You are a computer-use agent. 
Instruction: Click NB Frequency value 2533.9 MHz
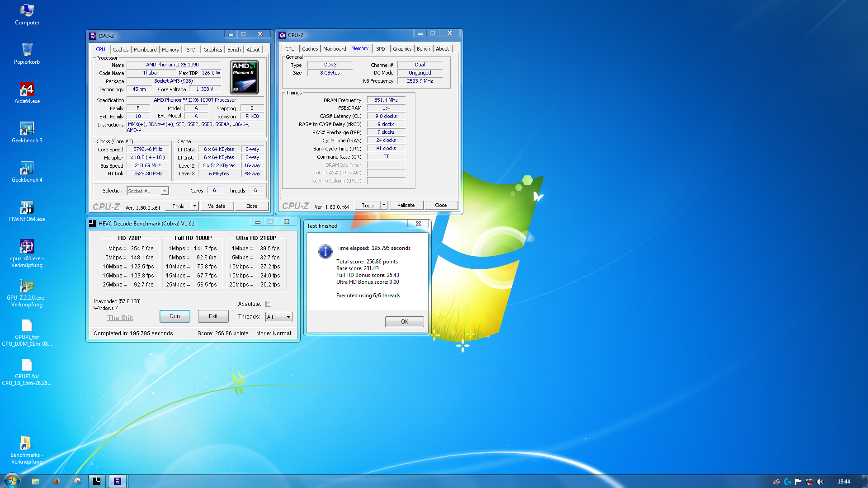point(420,81)
